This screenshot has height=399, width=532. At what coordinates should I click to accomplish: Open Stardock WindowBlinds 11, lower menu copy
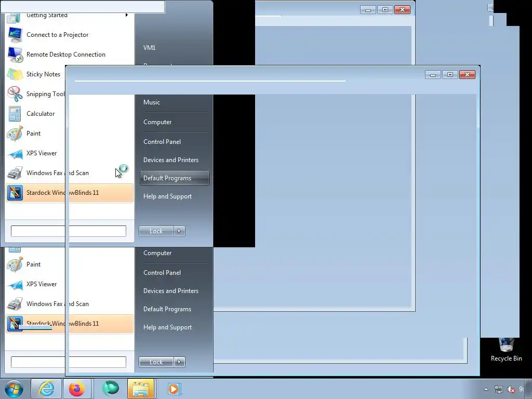(x=70, y=323)
